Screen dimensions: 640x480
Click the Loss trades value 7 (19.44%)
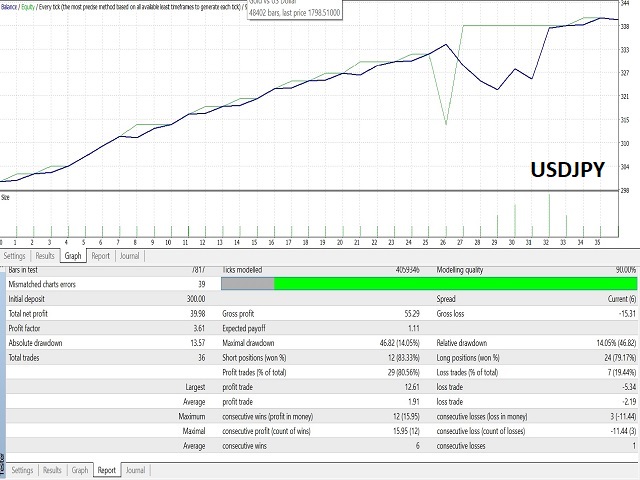622,372
